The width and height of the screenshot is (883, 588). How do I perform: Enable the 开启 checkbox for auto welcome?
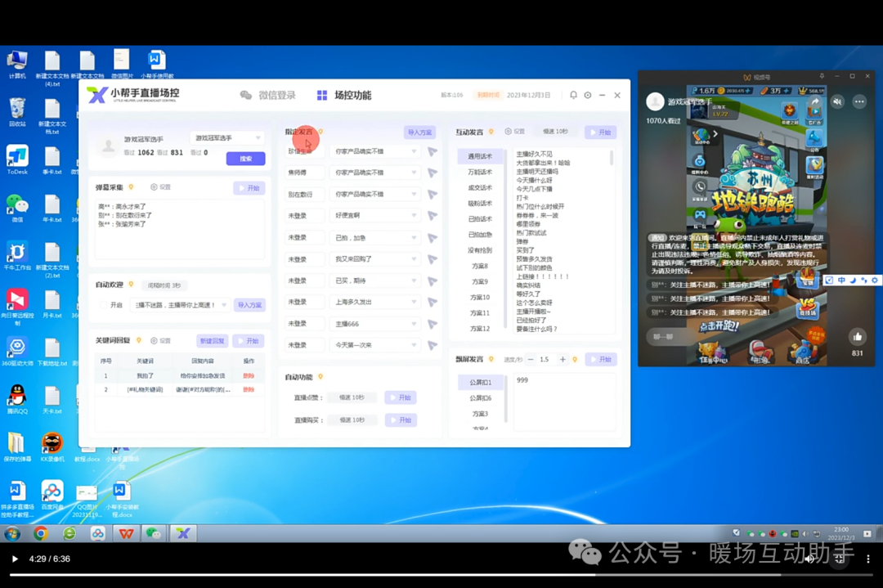[105, 305]
